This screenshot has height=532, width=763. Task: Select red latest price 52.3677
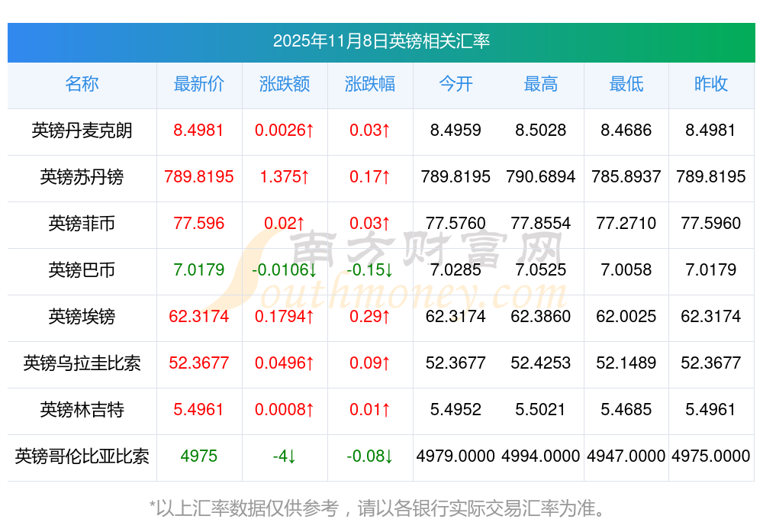click(x=199, y=363)
